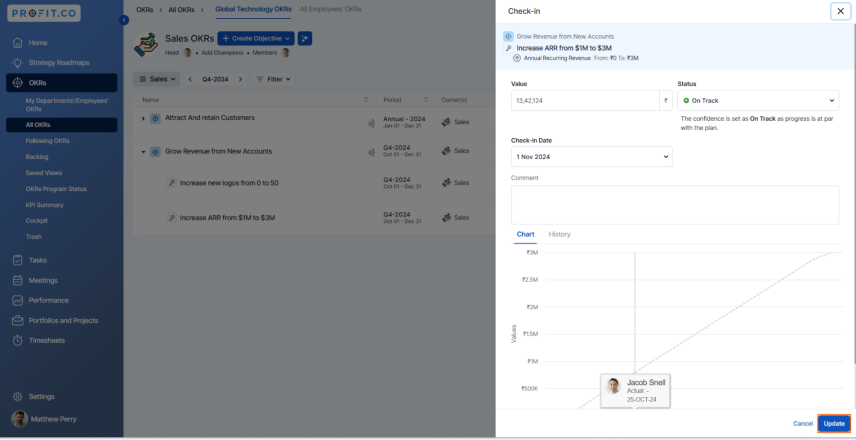Open the Sales view dropdown
The height and width of the screenshot is (440, 856).
click(x=157, y=79)
